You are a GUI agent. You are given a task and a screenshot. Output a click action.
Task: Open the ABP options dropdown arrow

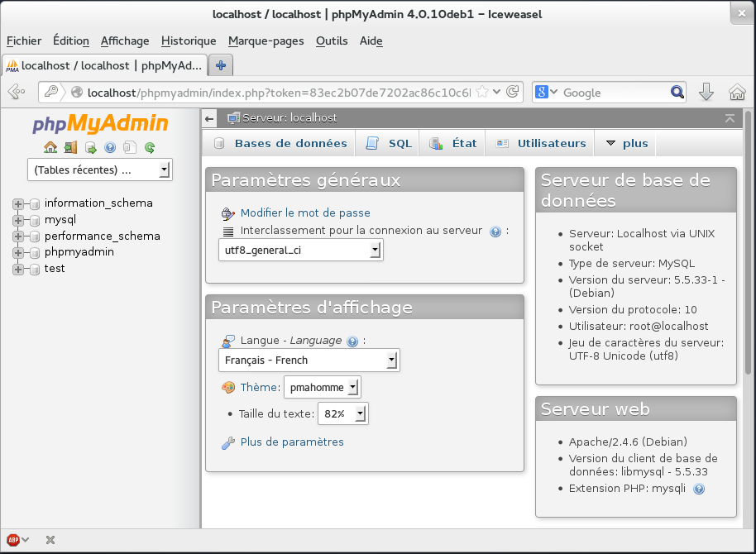(26, 540)
